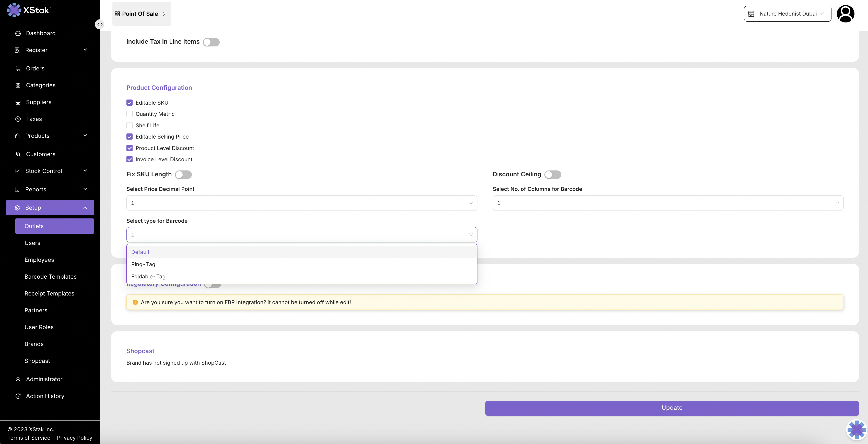Uncheck the Editable SKU checkbox

[130, 103]
